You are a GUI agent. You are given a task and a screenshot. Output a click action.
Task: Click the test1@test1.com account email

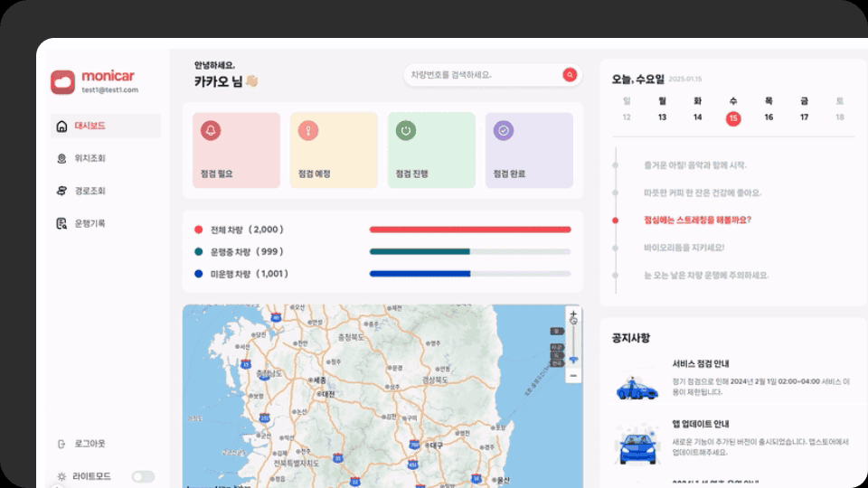pyautogui.click(x=110, y=90)
